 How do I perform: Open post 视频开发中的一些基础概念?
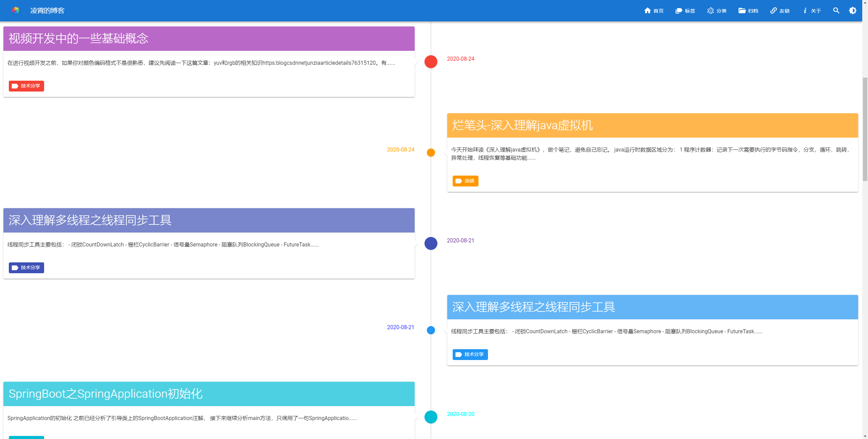coord(78,39)
